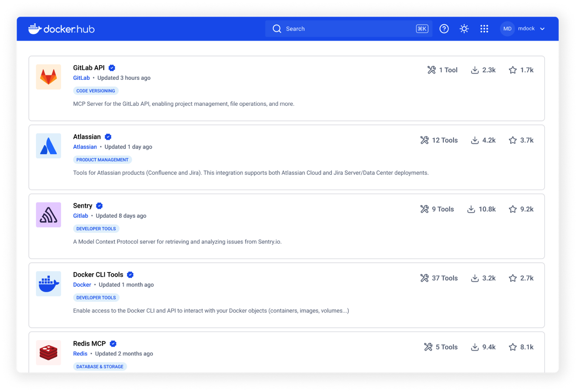578x392 pixels.
Task: Select the PRODUCT MANAGEMENT tag
Action: pyautogui.click(x=103, y=160)
